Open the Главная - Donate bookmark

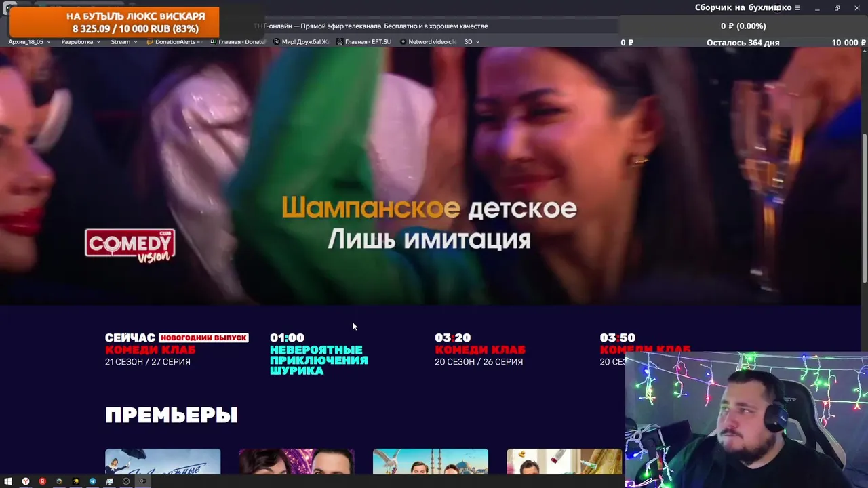click(238, 42)
